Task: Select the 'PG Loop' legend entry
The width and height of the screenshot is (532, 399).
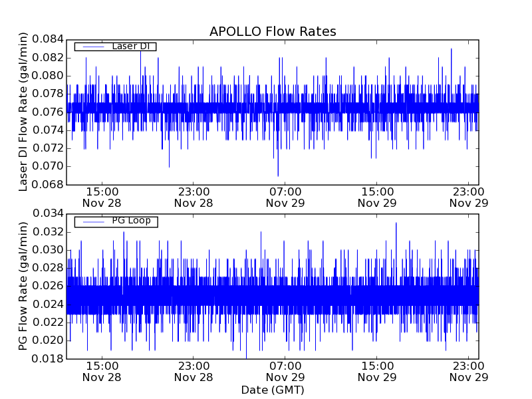Action: pos(116,221)
